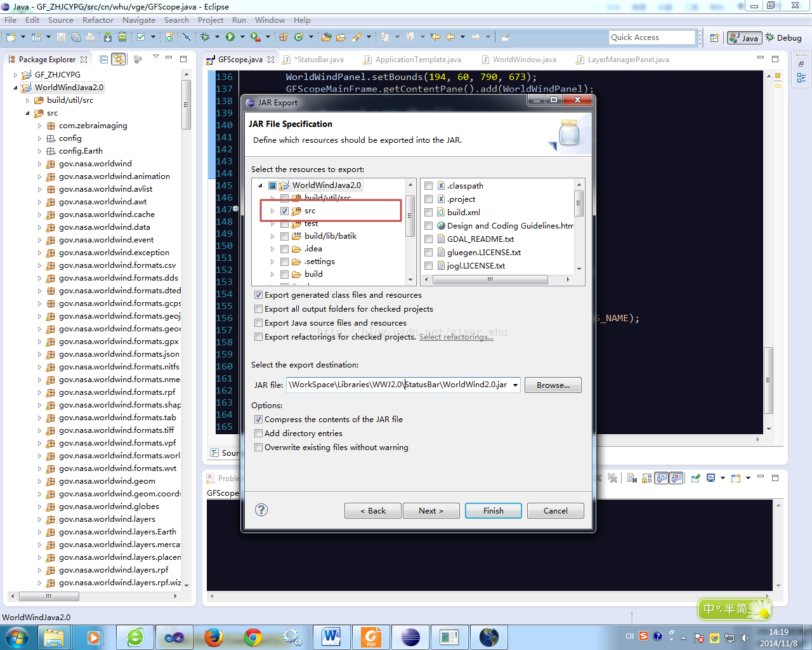The width and height of the screenshot is (812, 650).
Task: Click the Open Console icon
Action: 736,478
